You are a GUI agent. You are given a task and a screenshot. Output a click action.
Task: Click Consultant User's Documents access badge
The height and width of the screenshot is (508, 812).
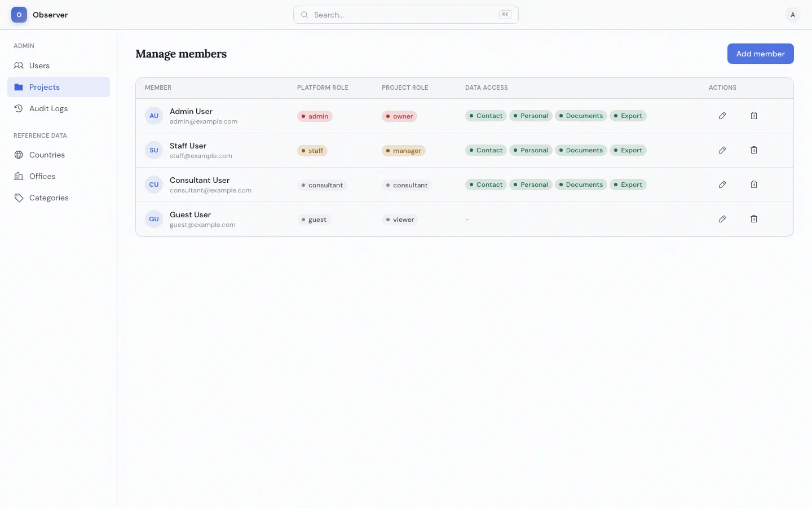tap(581, 185)
